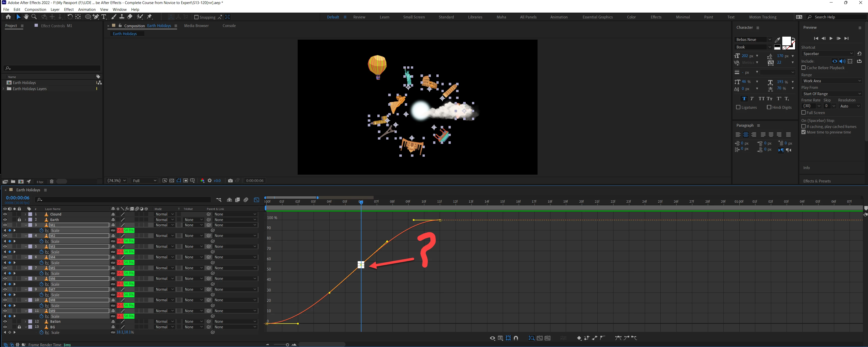Click the Easy Ease keyframe button
868x347 pixels.
(618, 338)
